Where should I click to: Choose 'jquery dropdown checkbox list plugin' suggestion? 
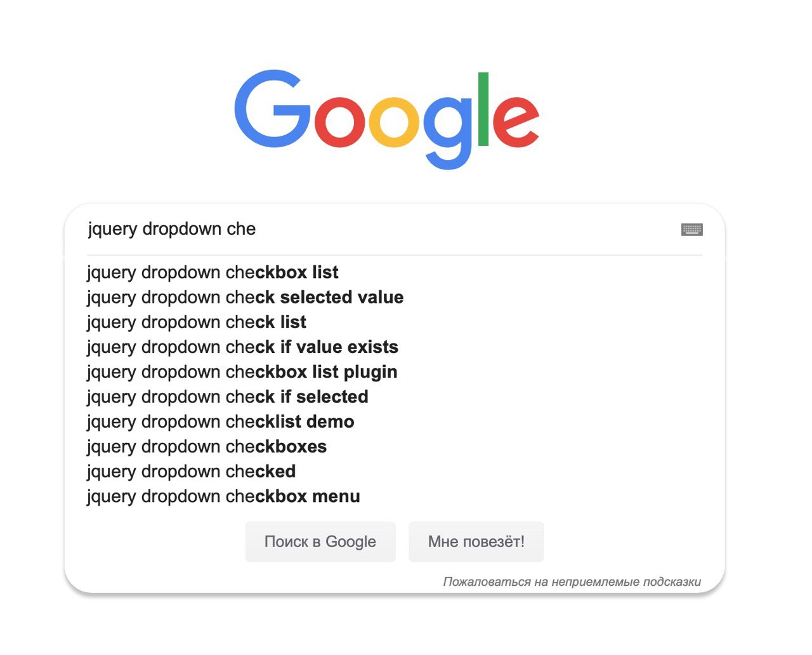pyautogui.click(x=242, y=372)
